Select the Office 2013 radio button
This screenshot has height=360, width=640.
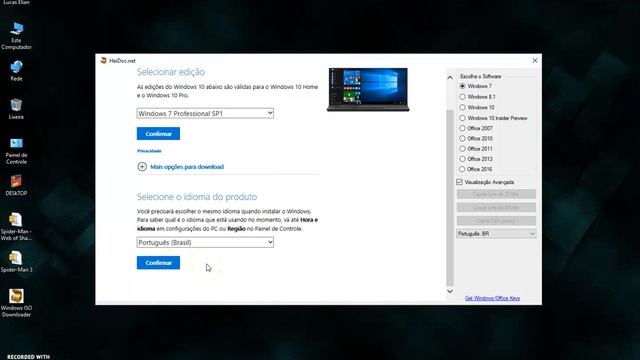coord(462,159)
